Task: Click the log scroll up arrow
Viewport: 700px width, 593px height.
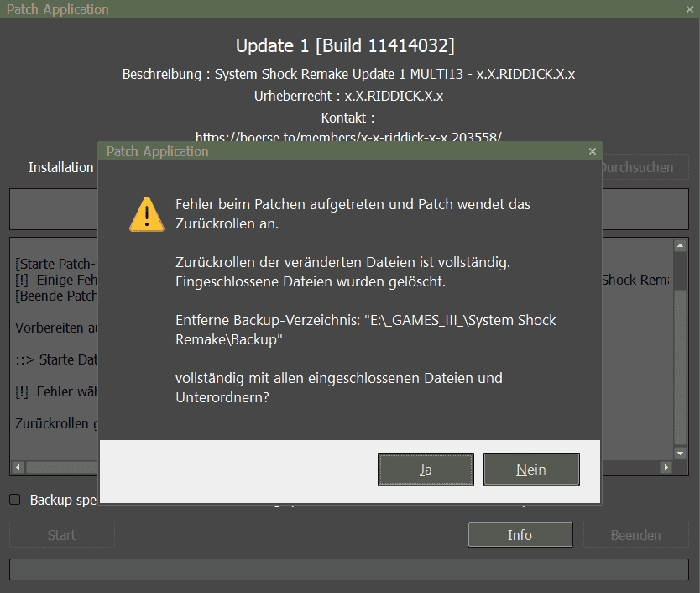Action: click(x=681, y=245)
